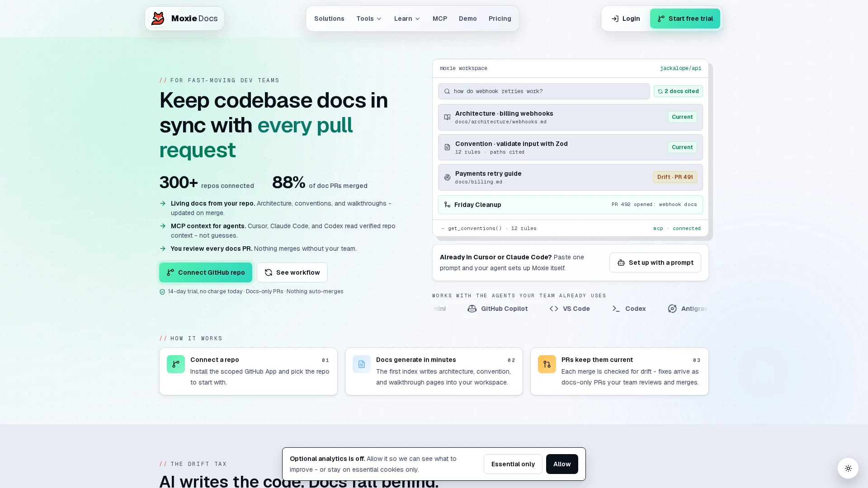Click the Moxie fox logo icon
Viewport: 868px width, 488px height.
158,19
